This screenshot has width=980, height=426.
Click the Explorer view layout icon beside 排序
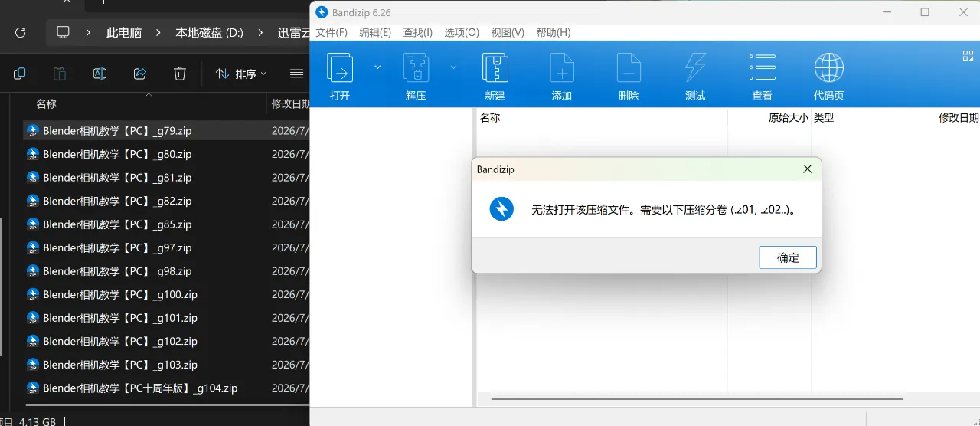(x=297, y=74)
